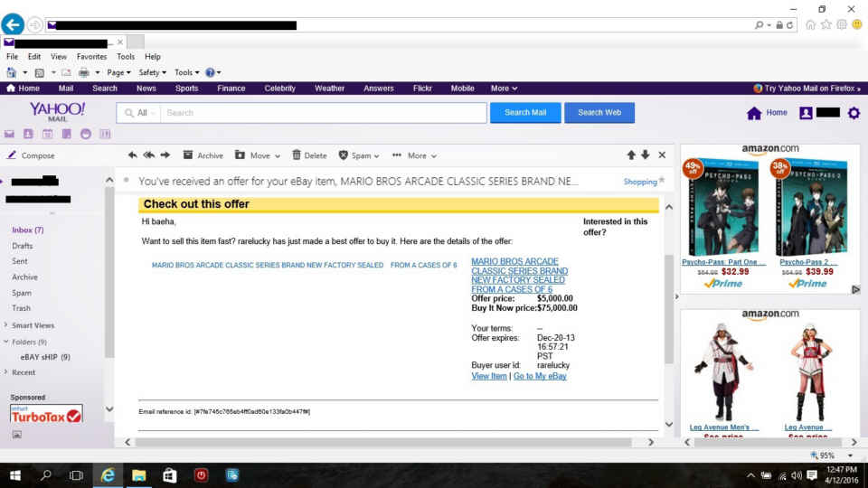This screenshot has height=488, width=868.
Task: Click the volume icon in system tray
Action: (x=797, y=475)
